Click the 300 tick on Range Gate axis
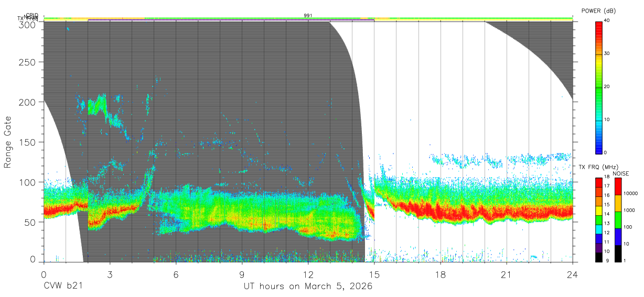This screenshot has width=644, height=297. 28,25
